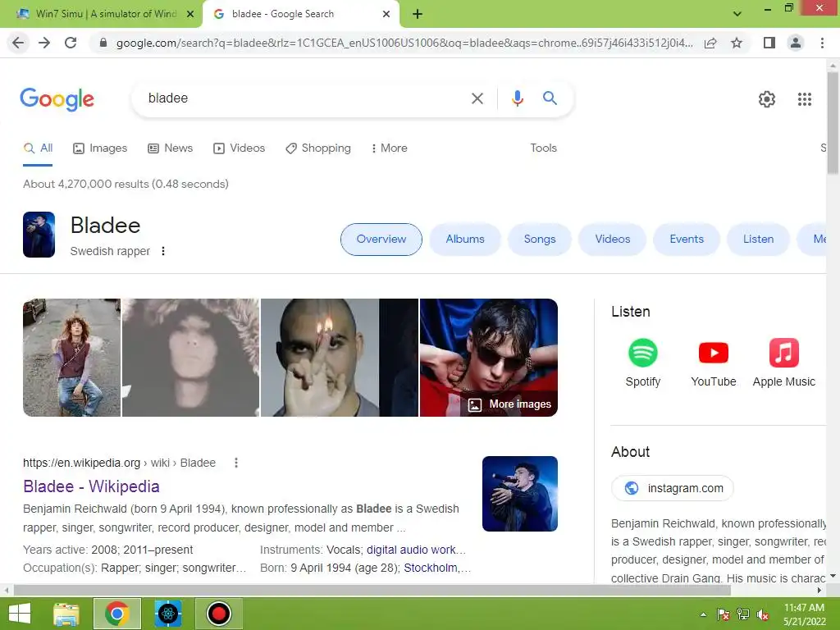Click the site lock icon in address bar
The height and width of the screenshot is (630, 840).
pyautogui.click(x=103, y=43)
